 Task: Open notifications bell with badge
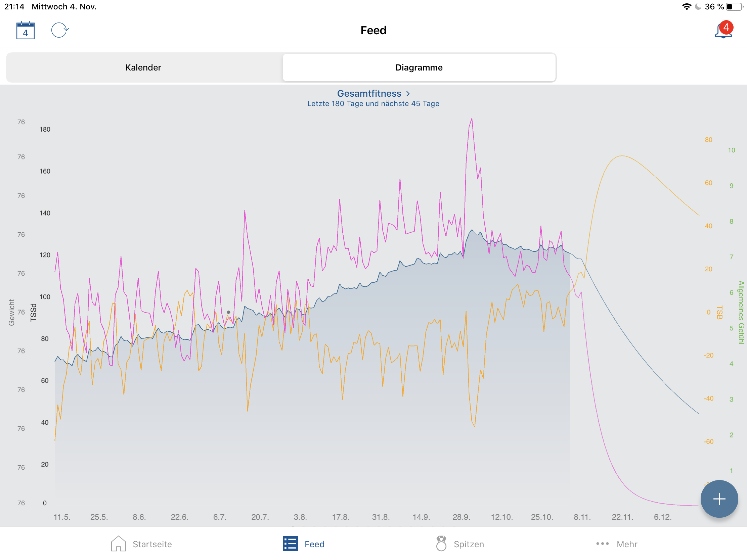point(723,30)
